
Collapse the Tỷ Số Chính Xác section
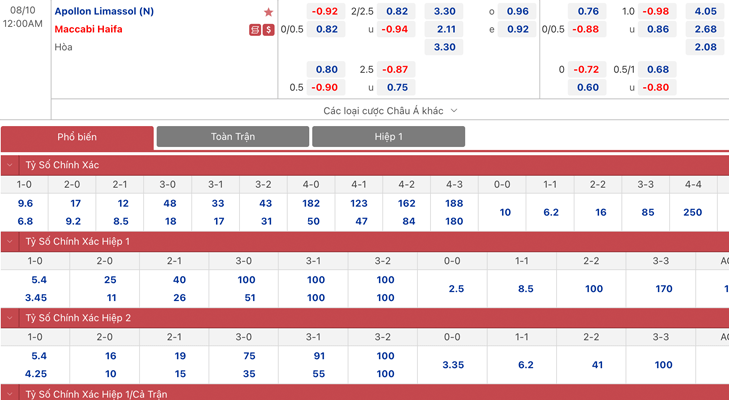tap(10, 165)
